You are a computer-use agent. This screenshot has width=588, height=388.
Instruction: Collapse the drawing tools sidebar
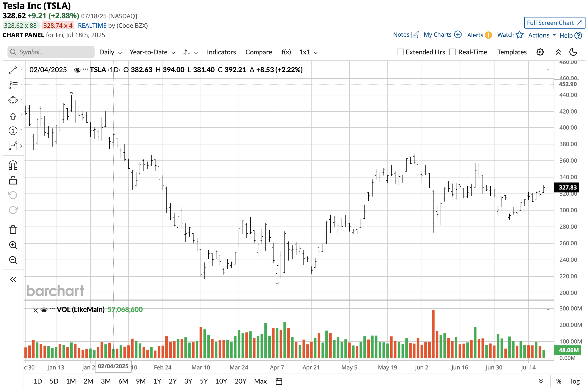tap(13, 279)
